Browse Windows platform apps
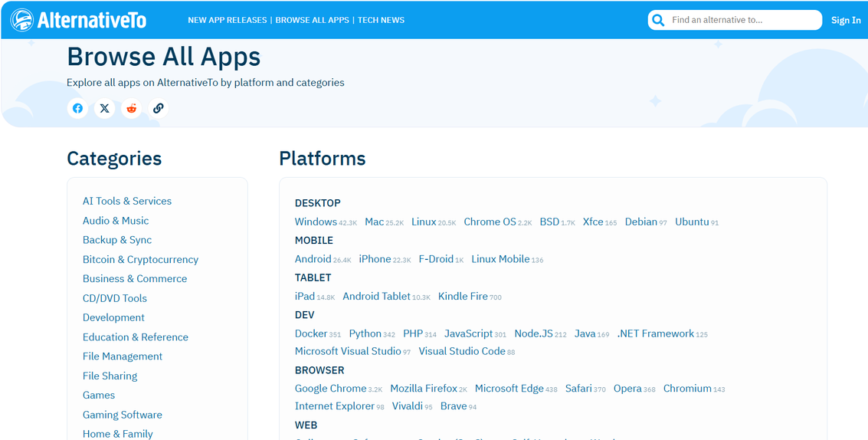 (x=316, y=222)
